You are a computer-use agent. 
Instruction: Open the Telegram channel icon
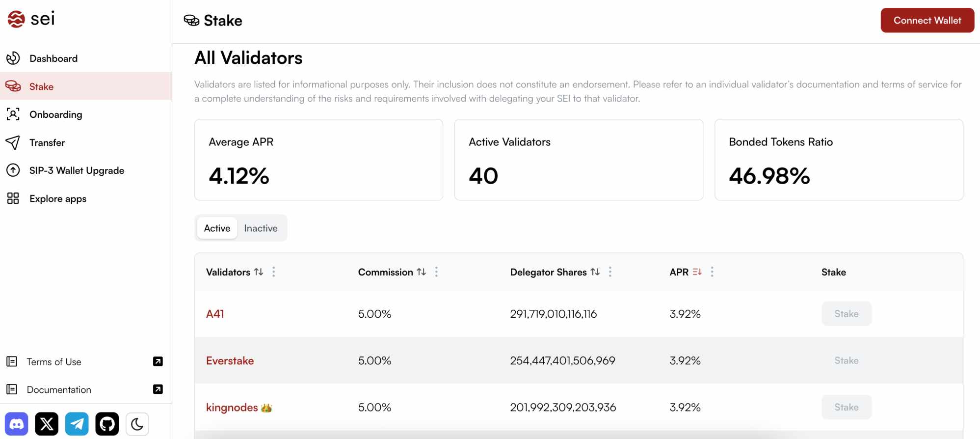coord(77,424)
